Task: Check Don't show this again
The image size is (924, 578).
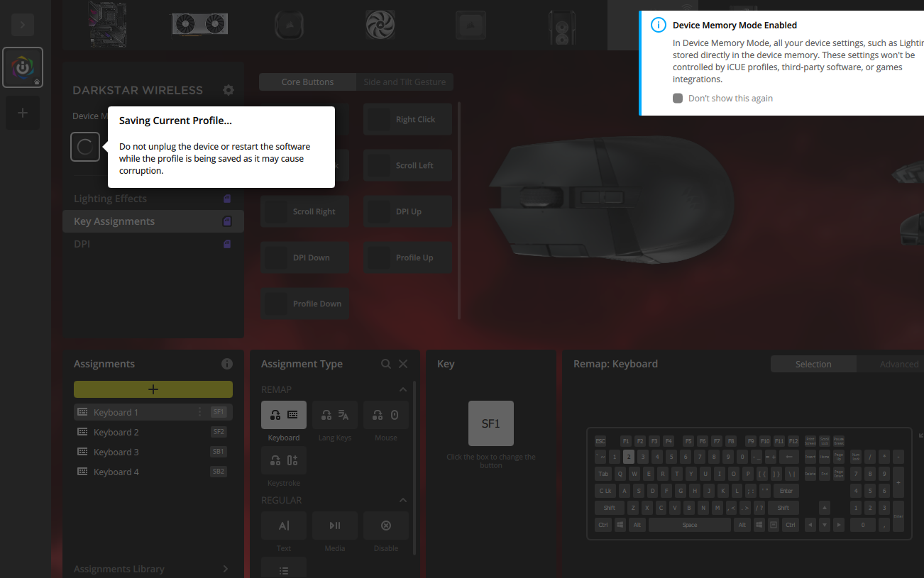Action: (x=677, y=98)
